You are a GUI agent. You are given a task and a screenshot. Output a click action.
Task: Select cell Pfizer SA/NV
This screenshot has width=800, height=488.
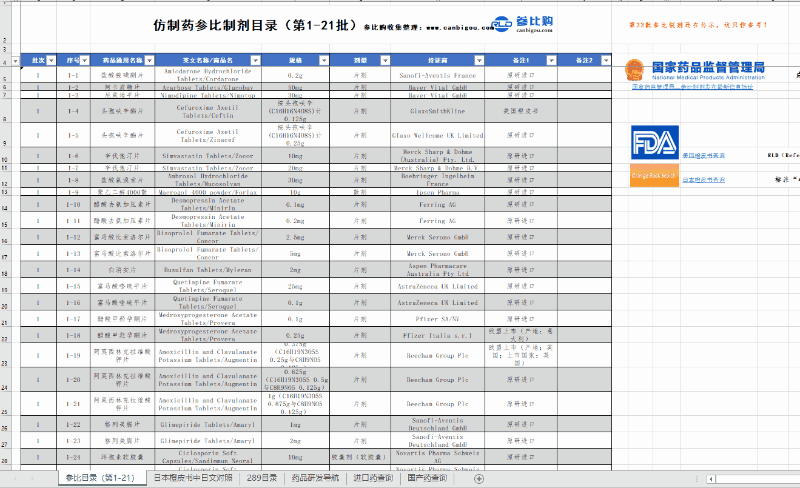[437, 319]
